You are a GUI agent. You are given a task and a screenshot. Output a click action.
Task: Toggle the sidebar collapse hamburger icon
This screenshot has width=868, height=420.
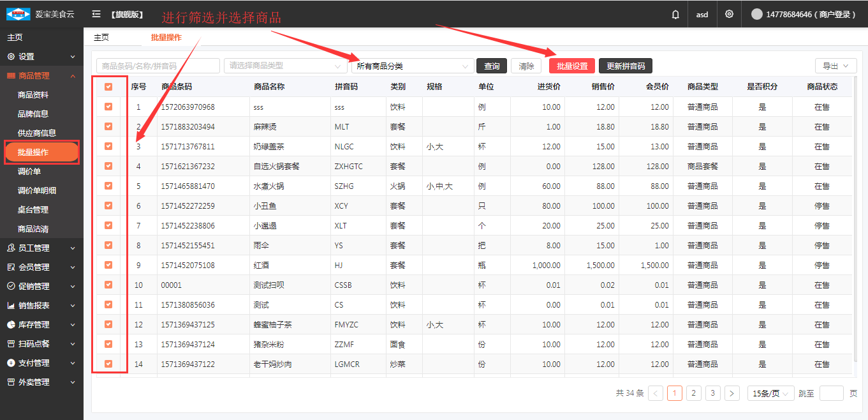pyautogui.click(x=96, y=14)
